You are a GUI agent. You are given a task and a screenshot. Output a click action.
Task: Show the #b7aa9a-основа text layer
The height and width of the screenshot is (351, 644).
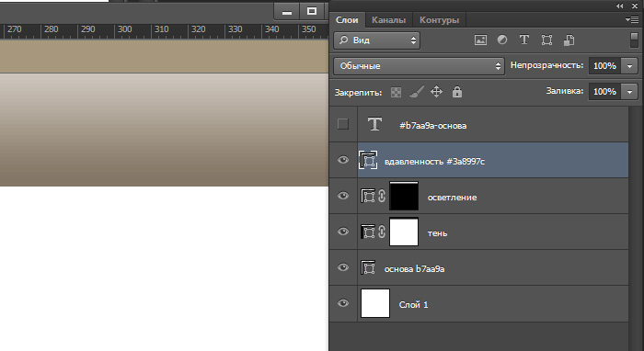pos(343,124)
